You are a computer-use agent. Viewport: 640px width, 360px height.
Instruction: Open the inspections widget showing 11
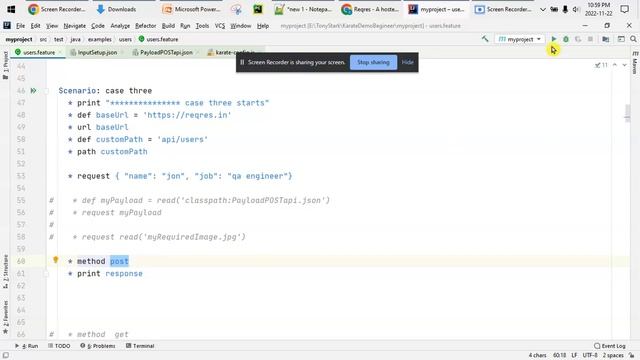601,65
